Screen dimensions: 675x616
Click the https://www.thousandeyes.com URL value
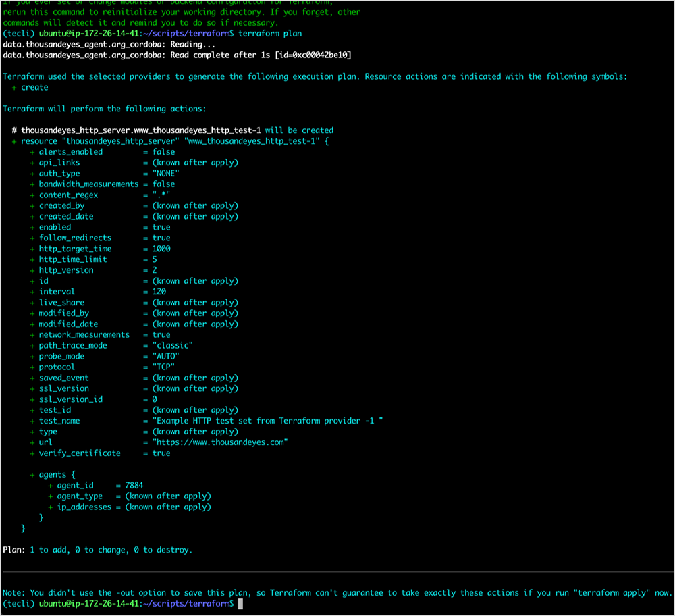(220, 442)
